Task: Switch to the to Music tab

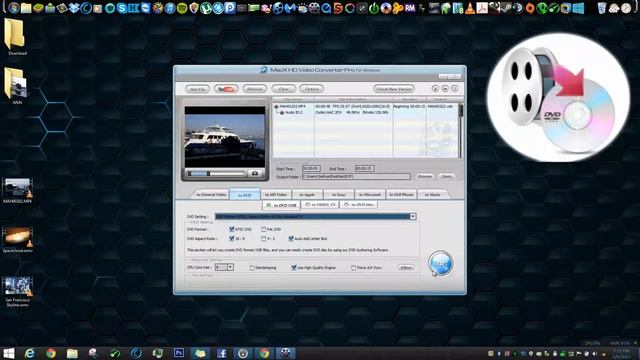Action: pyautogui.click(x=432, y=195)
